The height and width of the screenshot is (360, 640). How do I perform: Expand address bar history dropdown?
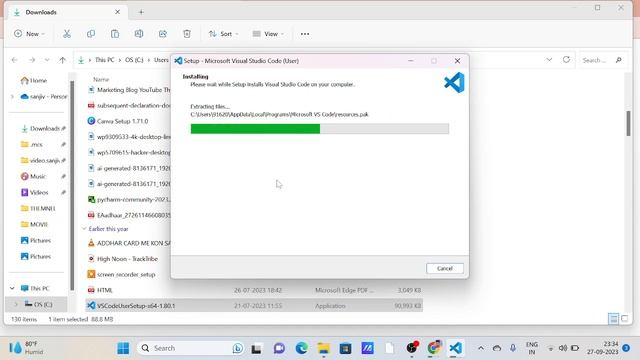coord(549,60)
